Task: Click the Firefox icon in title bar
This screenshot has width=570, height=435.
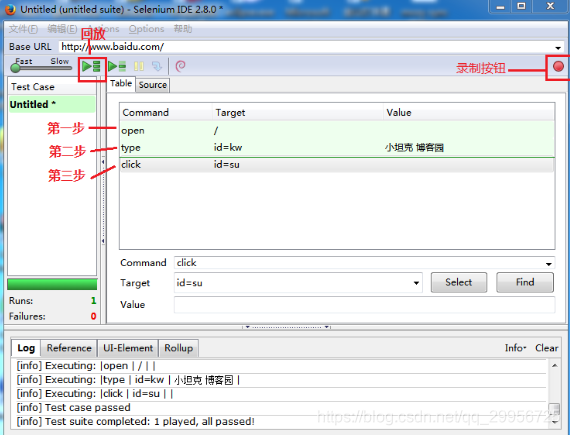Action: [x=10, y=9]
